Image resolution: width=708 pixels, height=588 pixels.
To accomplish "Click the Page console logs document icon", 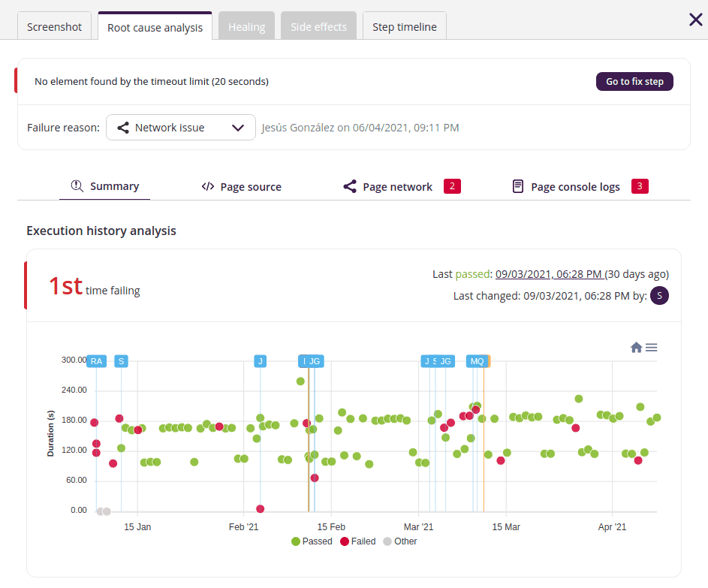I will tap(518, 186).
